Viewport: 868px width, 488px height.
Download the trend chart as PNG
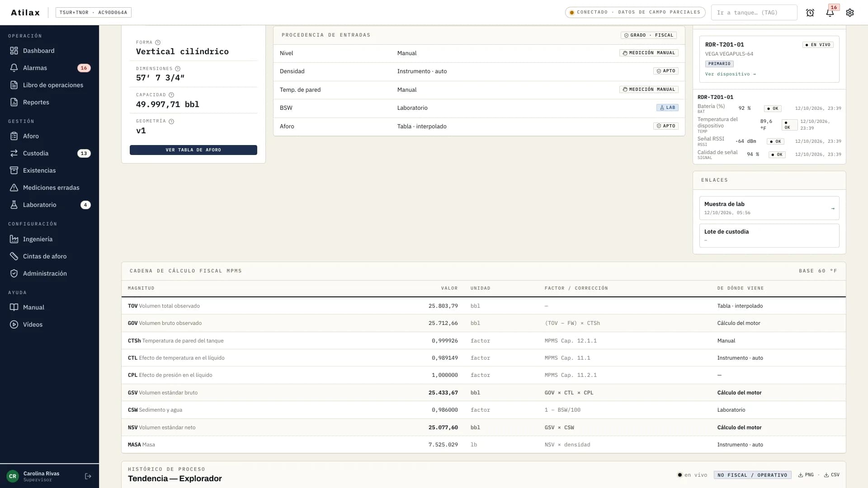point(806,475)
